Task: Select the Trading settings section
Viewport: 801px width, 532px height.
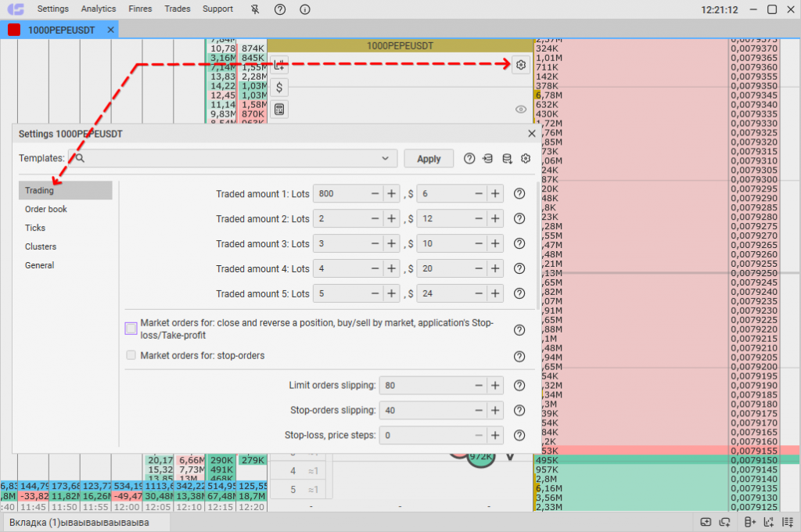Action: 66,190
